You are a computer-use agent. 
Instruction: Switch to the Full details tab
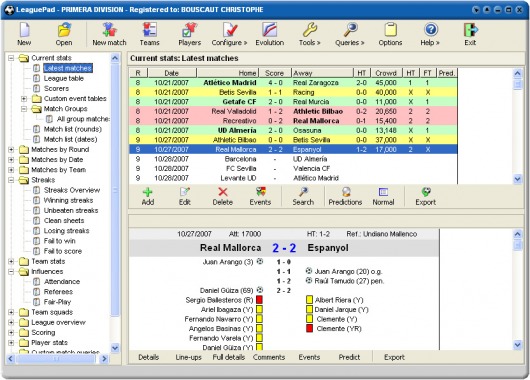point(228,357)
